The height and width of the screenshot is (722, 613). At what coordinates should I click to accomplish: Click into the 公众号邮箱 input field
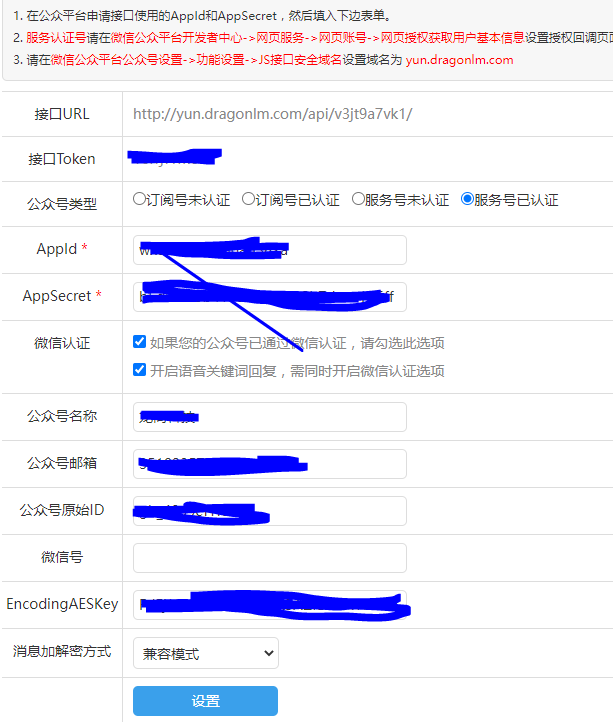point(269,464)
